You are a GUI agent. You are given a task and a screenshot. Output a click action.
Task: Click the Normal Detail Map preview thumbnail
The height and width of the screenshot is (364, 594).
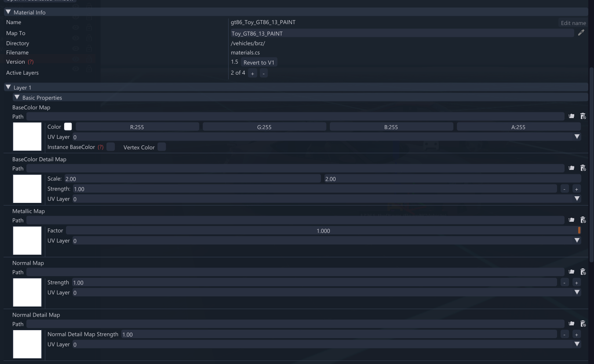27,344
